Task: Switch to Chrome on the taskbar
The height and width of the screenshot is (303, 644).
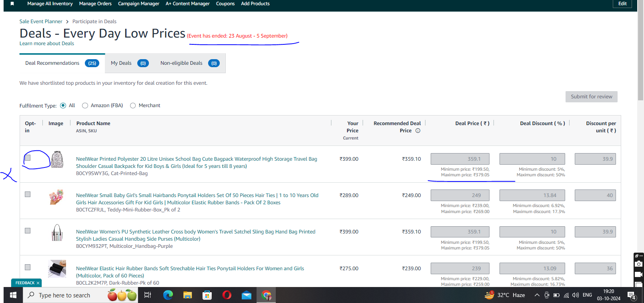Action: click(266, 295)
